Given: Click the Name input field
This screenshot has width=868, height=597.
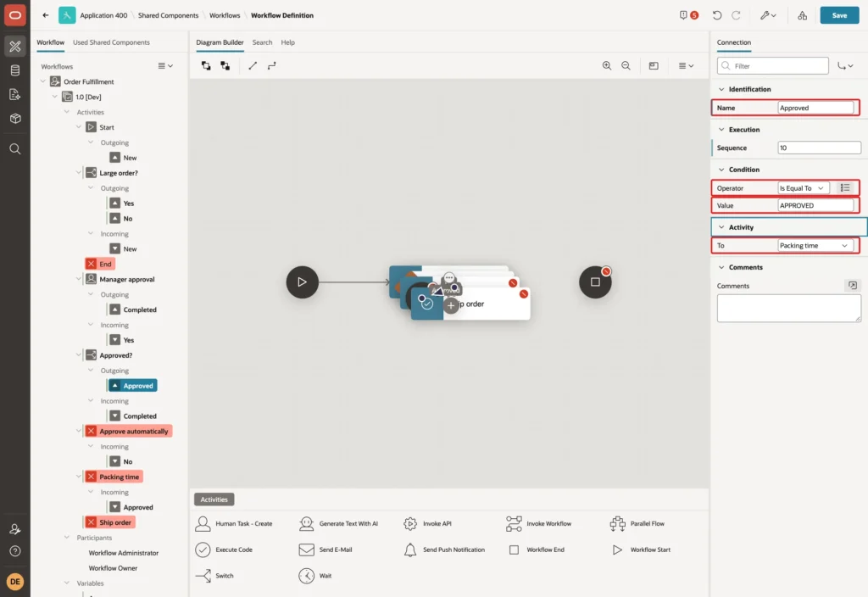Looking at the screenshot, I should click(815, 108).
